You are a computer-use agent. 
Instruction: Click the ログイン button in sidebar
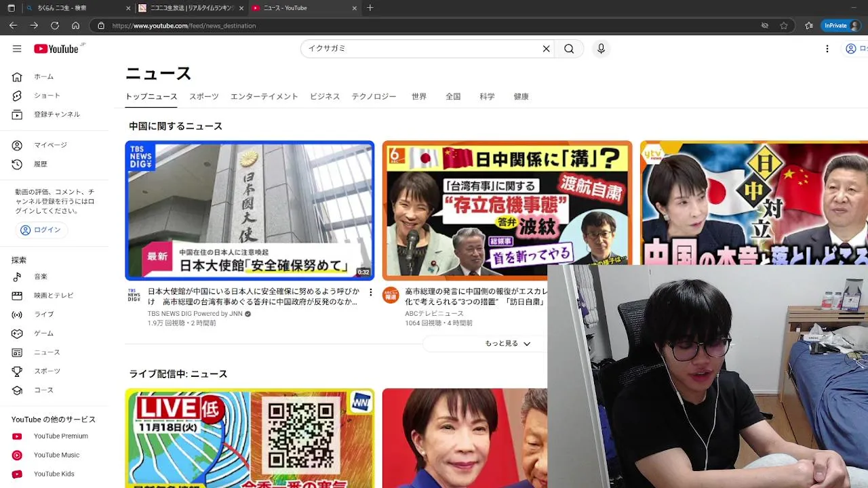tap(41, 230)
